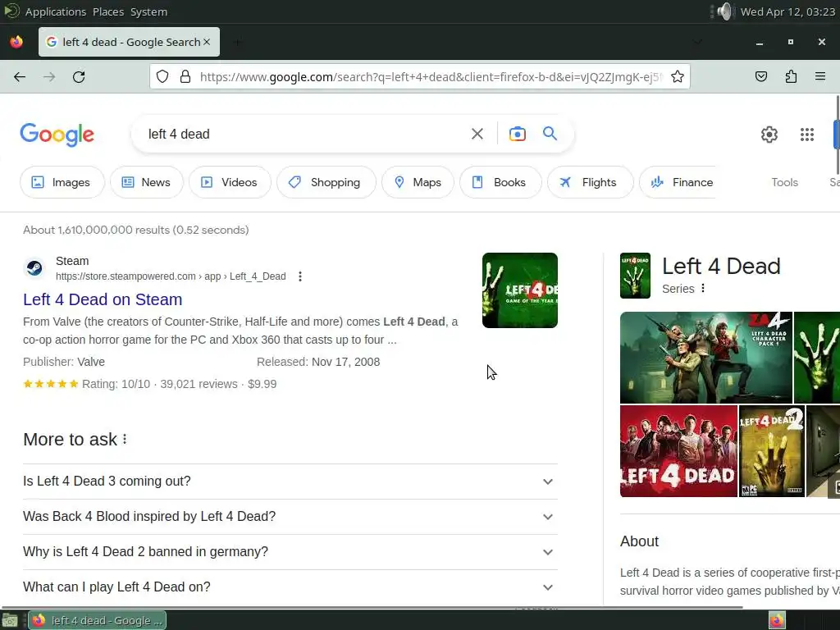Click the Google logo
Viewport: 840px width, 630px height.
[x=57, y=134]
